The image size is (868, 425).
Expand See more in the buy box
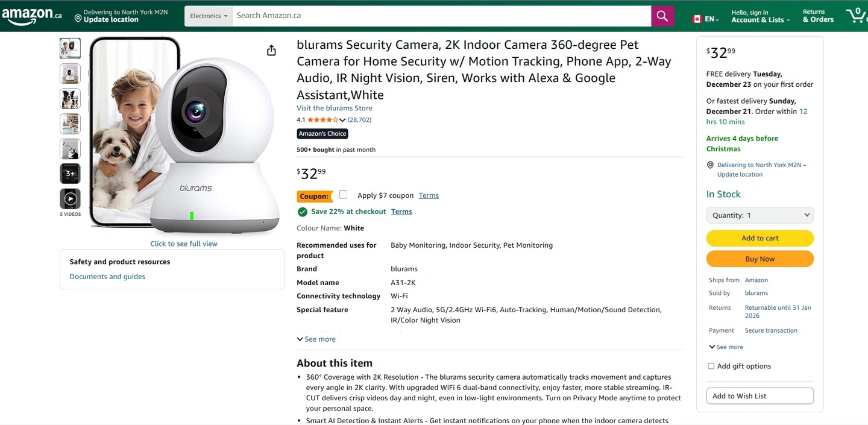(x=726, y=347)
